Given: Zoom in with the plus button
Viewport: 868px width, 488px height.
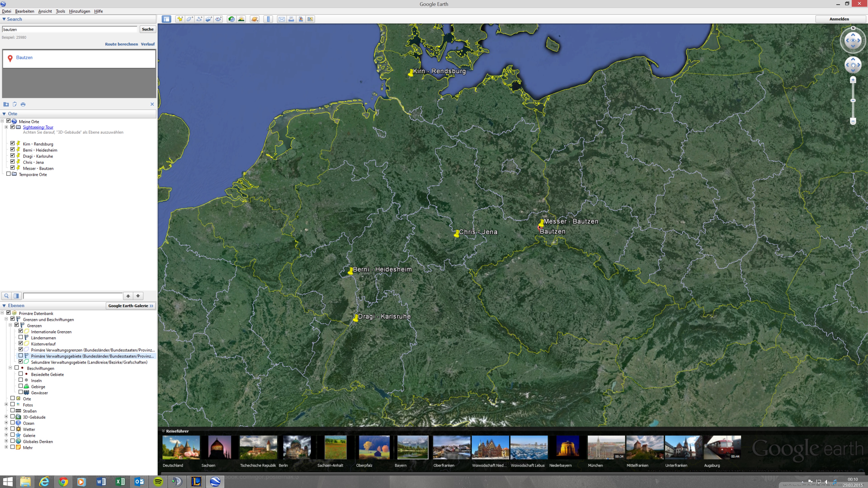Looking at the screenshot, I should point(853,80).
